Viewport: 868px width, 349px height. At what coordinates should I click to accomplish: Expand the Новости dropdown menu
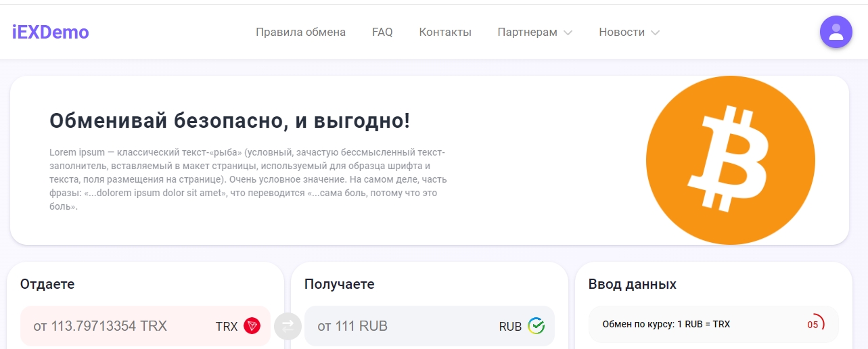click(621, 32)
